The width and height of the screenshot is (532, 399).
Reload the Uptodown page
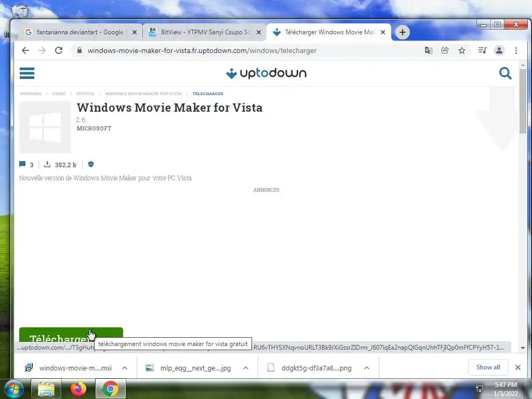coord(59,50)
